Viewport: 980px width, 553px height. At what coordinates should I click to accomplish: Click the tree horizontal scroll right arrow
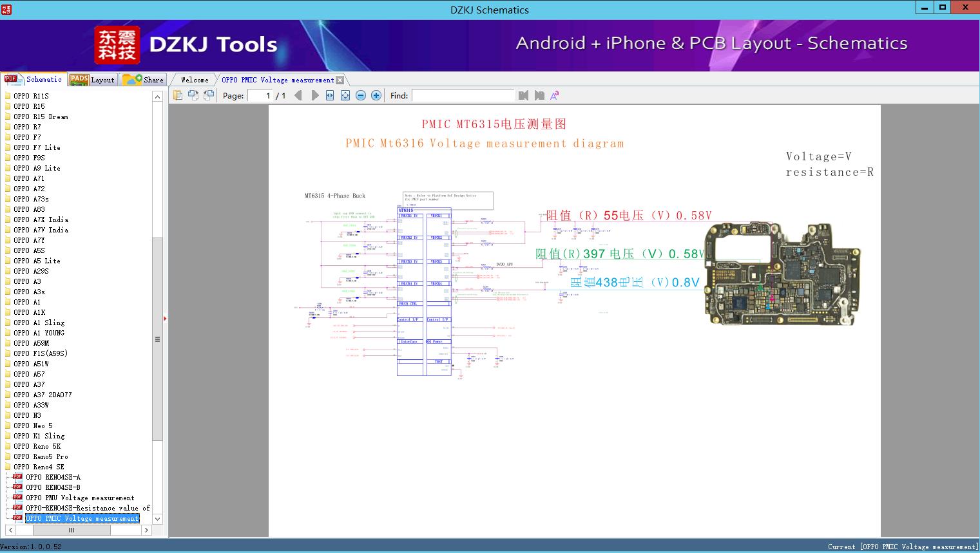146,530
